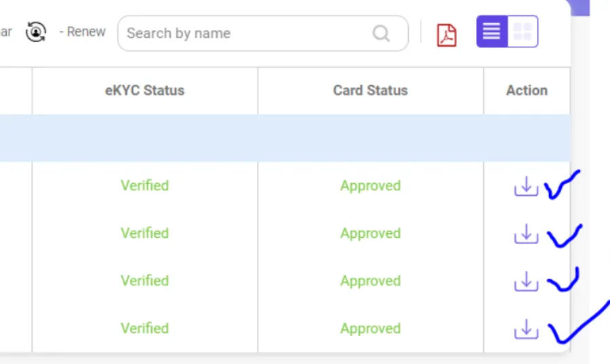Switch to list view
This screenshot has width=610, height=364.
[x=492, y=31]
